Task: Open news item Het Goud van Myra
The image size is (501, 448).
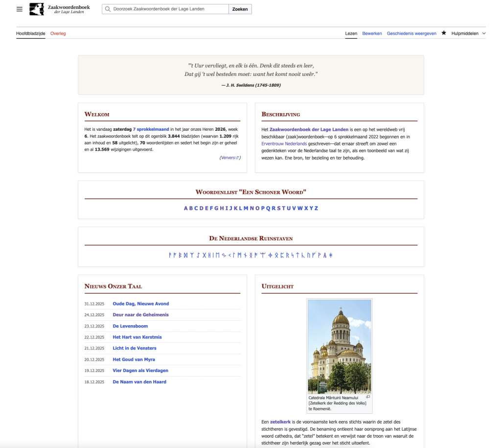Action: 134,359
